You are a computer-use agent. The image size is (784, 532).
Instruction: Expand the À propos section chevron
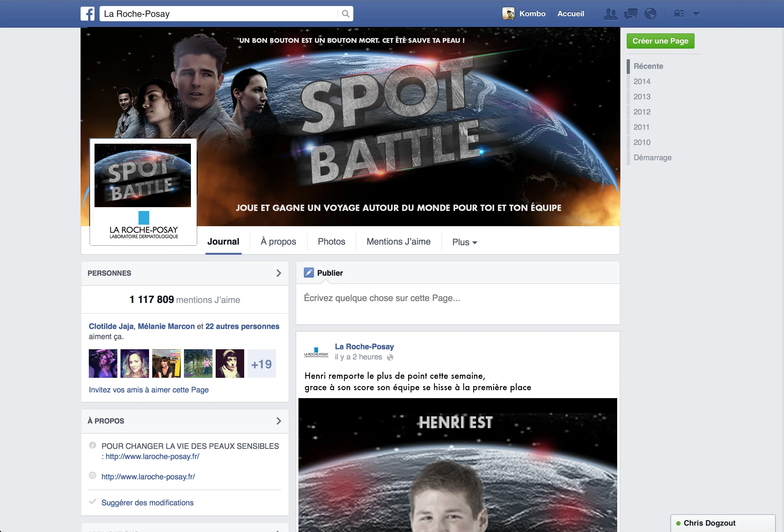279,421
